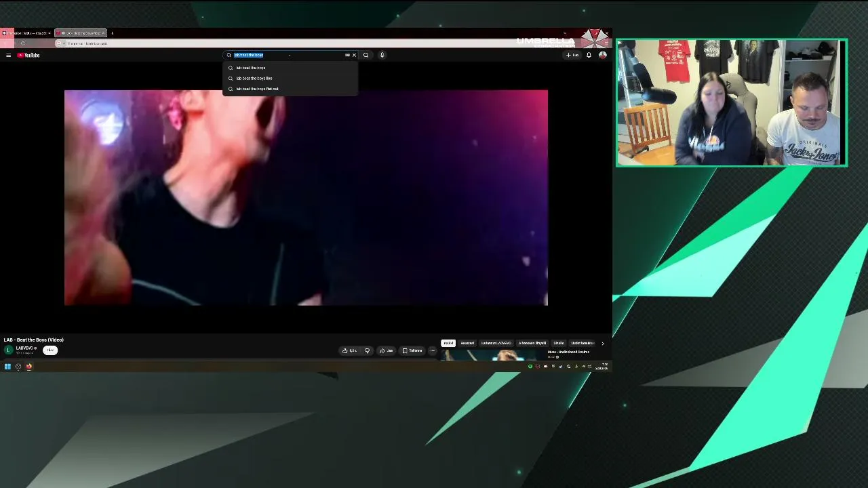Dislike the video with thumbs down
868x488 pixels.
click(367, 350)
